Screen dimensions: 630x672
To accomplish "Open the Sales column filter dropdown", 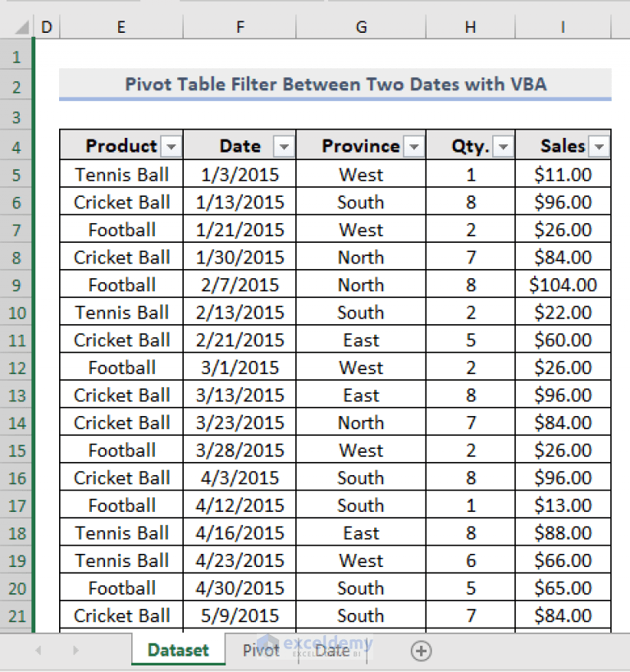I will 599,145.
